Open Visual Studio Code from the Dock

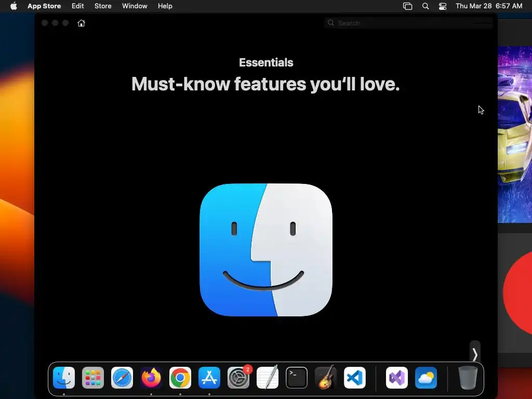point(355,378)
